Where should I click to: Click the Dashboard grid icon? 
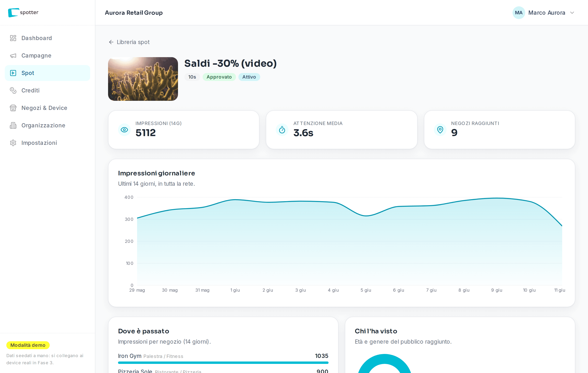(x=13, y=38)
